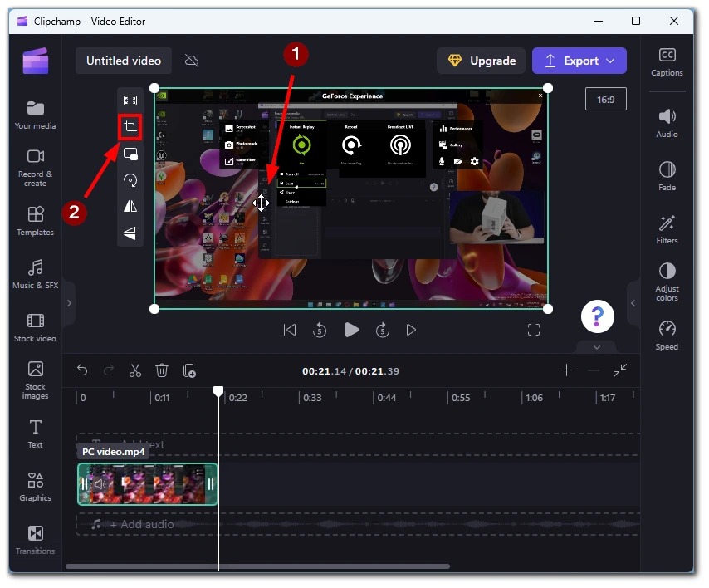This screenshot has height=588, width=709.
Task: Open the Export dropdown
Action: (x=579, y=61)
